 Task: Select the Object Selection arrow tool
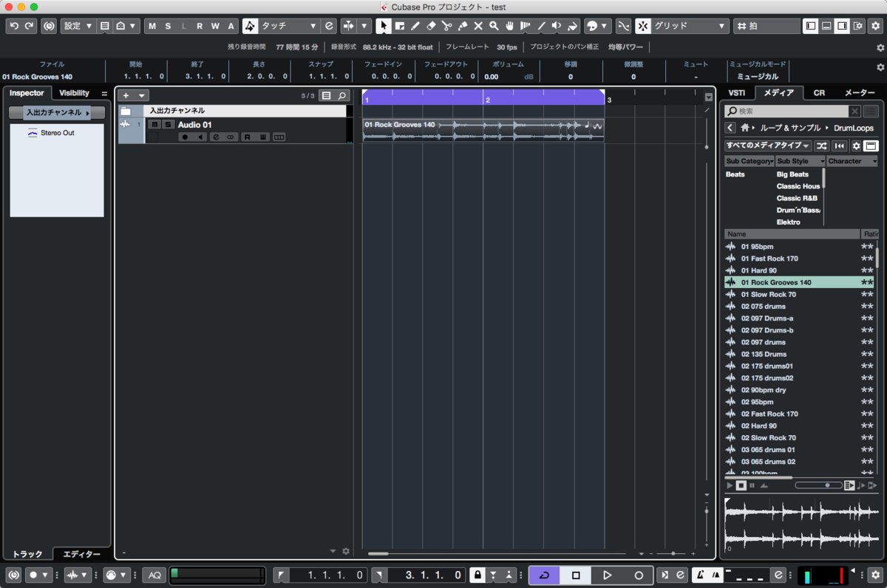coord(383,26)
